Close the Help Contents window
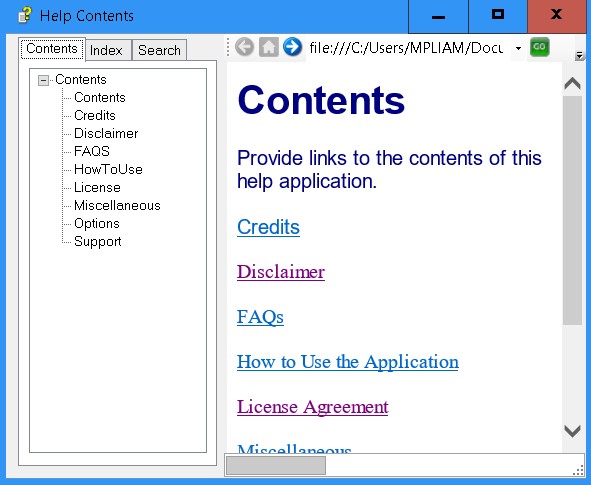591x485 pixels. pos(557,17)
